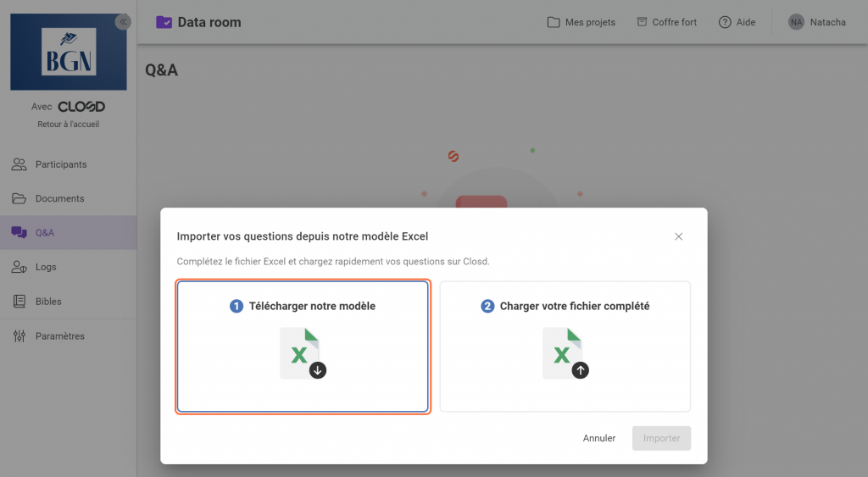This screenshot has width=868, height=477.
Task: Open Natacha user account menu
Action: click(817, 22)
